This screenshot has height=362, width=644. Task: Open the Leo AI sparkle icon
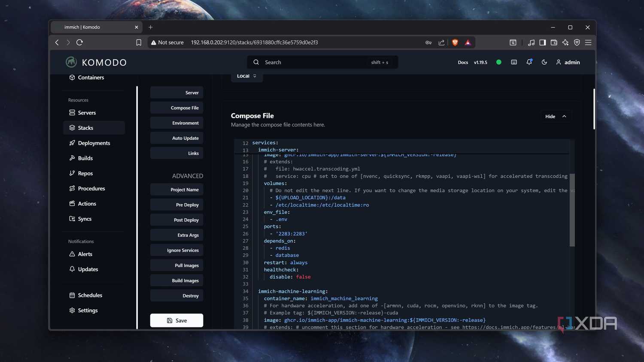coord(565,42)
